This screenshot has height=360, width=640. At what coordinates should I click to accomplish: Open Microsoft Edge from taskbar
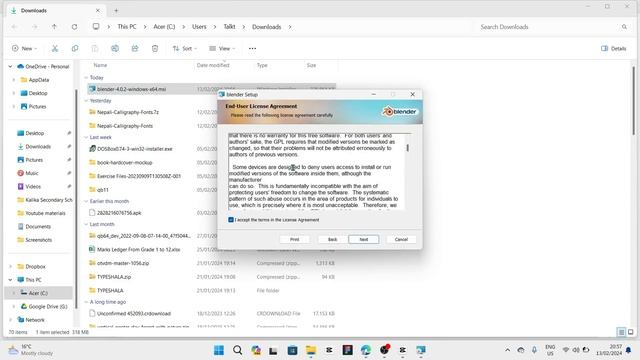pos(366,350)
